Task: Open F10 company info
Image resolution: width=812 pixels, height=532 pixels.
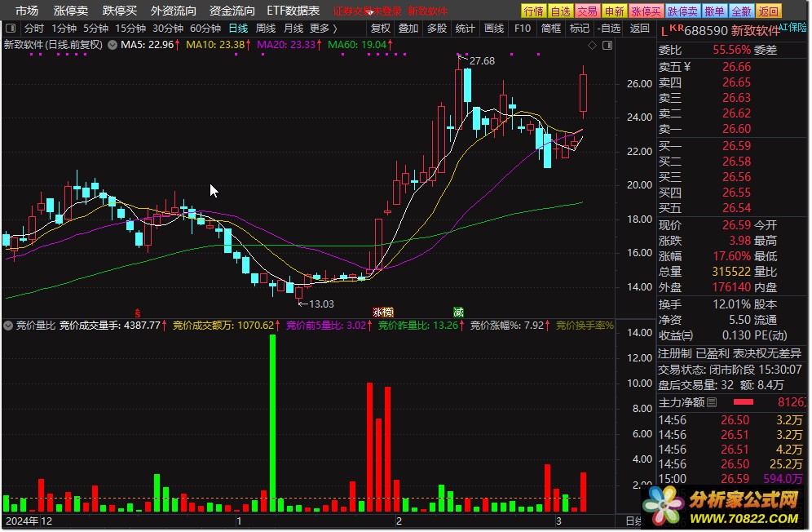Action: [523, 28]
